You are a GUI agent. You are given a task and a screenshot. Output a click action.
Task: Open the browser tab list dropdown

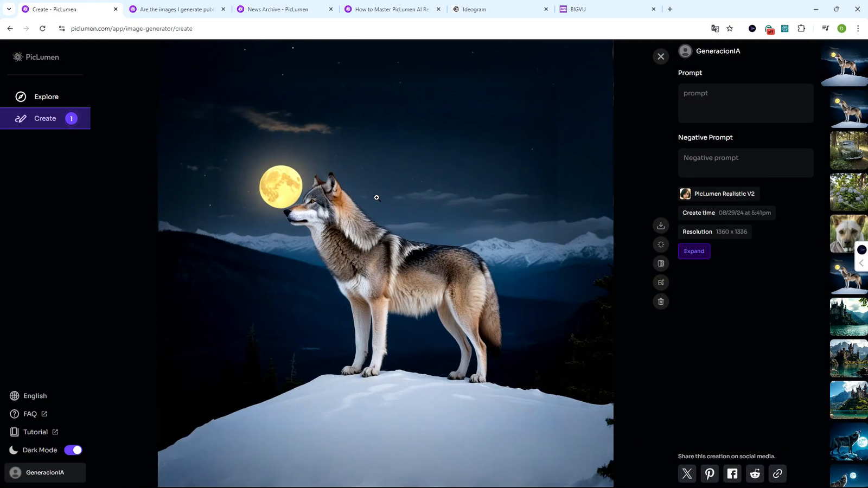click(x=9, y=9)
